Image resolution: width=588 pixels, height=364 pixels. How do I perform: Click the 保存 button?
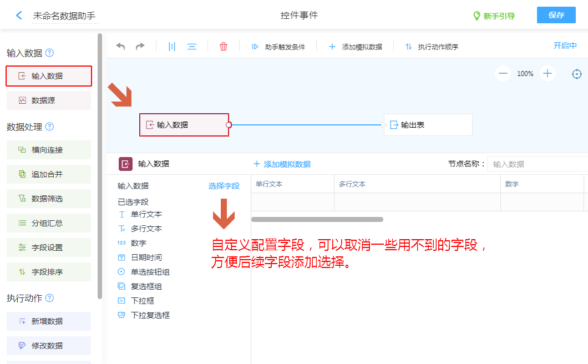click(x=556, y=15)
